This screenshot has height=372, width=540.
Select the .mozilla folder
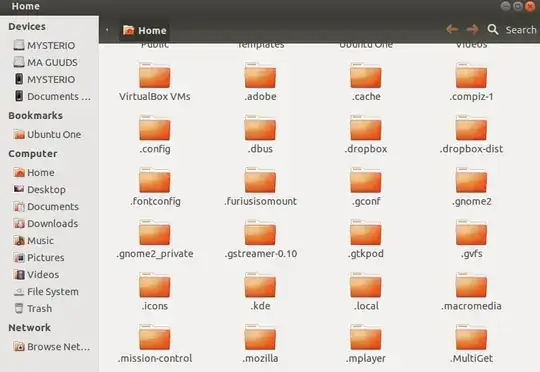pyautogui.click(x=260, y=344)
